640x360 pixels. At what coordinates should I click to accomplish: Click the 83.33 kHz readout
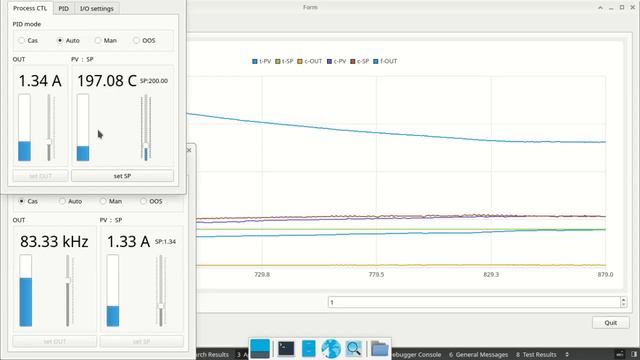54,242
